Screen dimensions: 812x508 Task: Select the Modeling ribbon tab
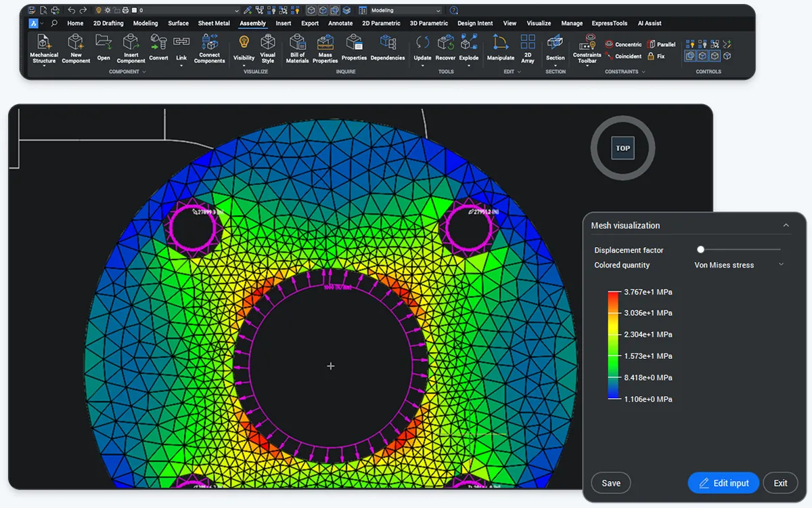145,23
